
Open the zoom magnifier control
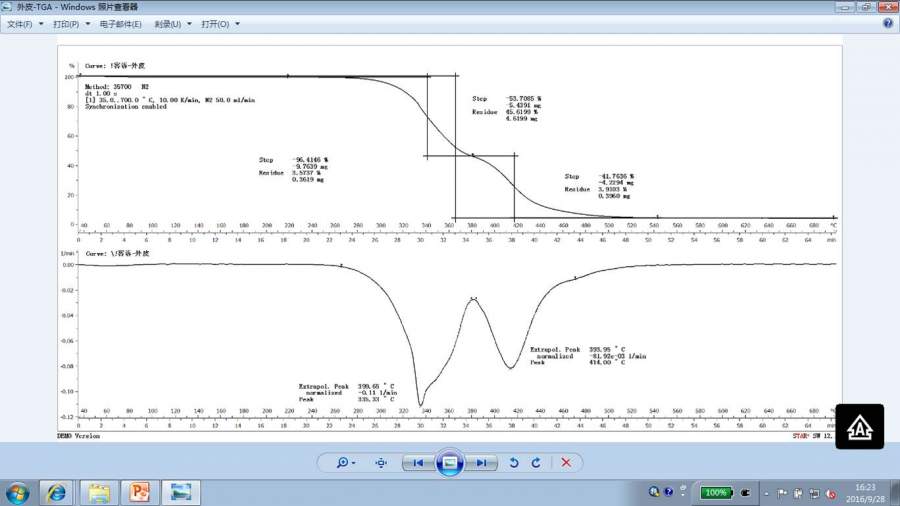pos(346,462)
